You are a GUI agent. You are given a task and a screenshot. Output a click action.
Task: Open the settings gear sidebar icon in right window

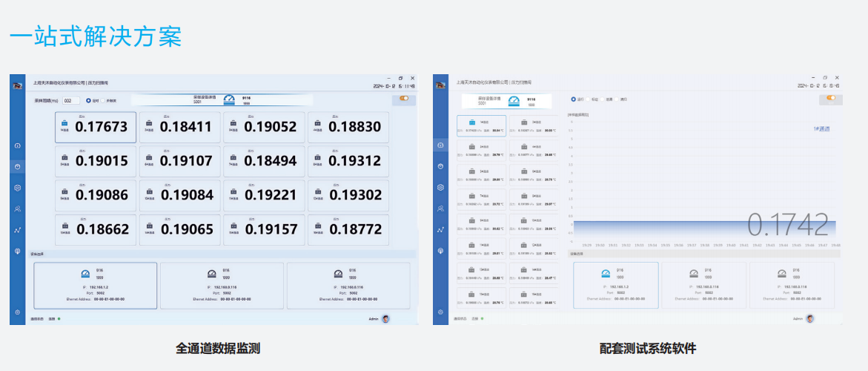click(x=440, y=188)
